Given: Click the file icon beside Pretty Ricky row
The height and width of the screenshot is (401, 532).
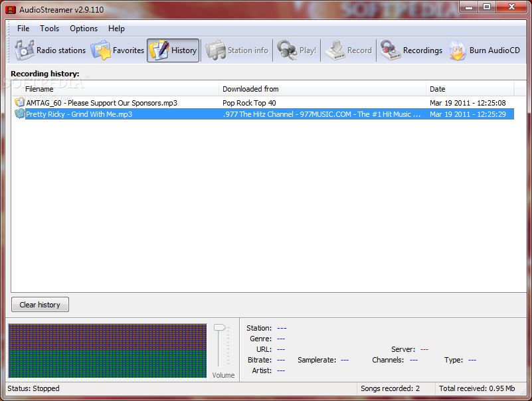Looking at the screenshot, I should coord(20,114).
